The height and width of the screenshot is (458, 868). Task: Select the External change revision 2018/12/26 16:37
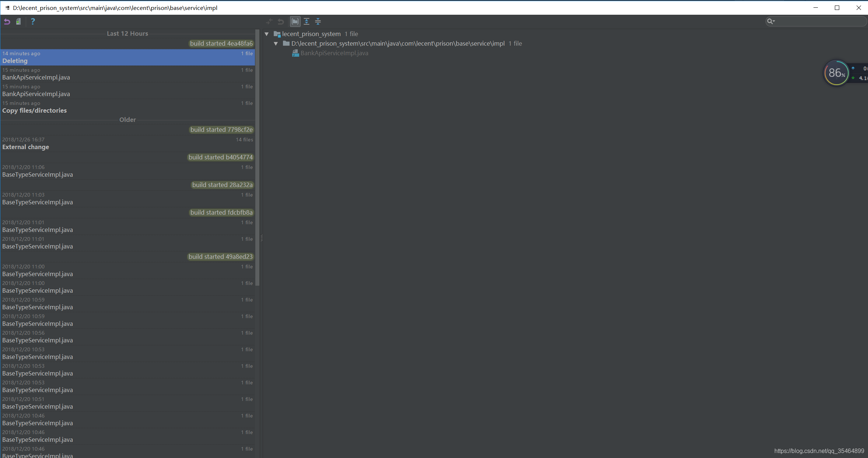(x=127, y=144)
